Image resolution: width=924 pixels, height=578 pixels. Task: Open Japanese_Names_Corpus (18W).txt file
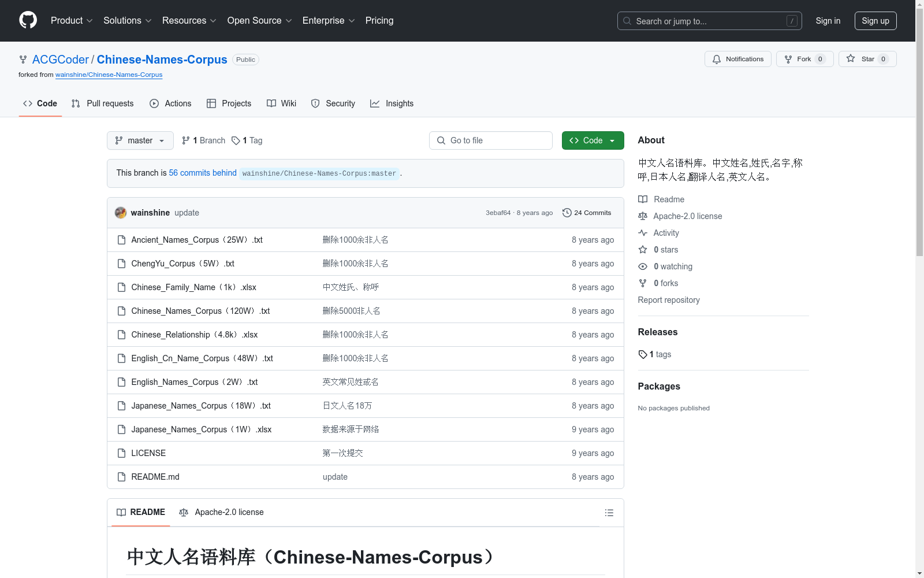click(201, 406)
